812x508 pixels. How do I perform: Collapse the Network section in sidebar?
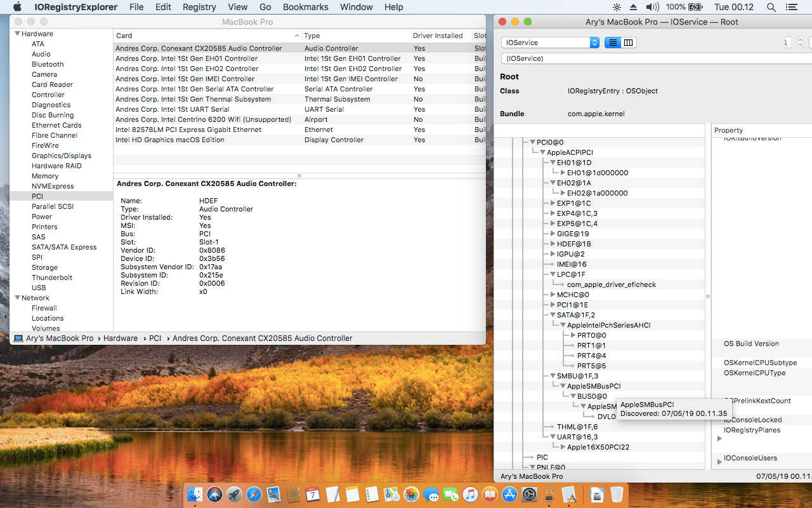click(x=17, y=298)
